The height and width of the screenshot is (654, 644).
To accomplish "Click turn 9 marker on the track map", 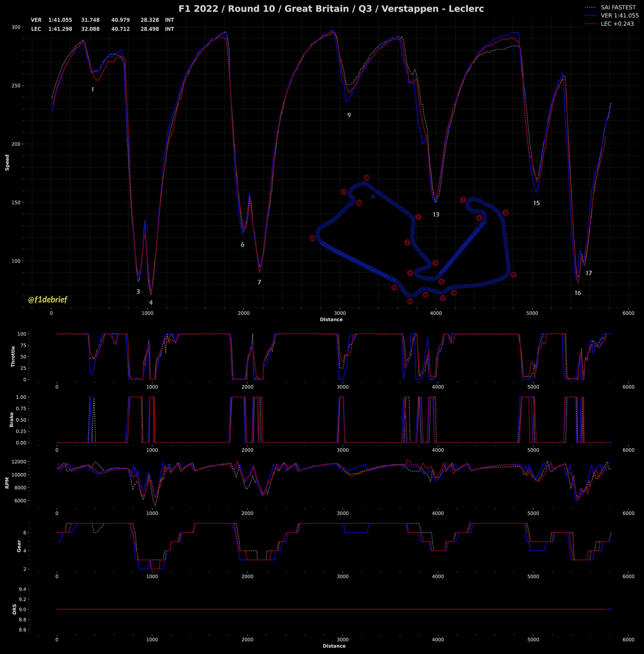I will (x=514, y=275).
